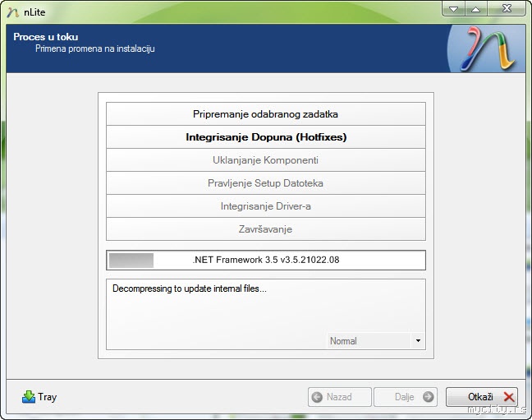Image resolution: width=532 pixels, height=420 pixels.
Task: Cancel the process with Otkaži button
Action: pos(482,397)
